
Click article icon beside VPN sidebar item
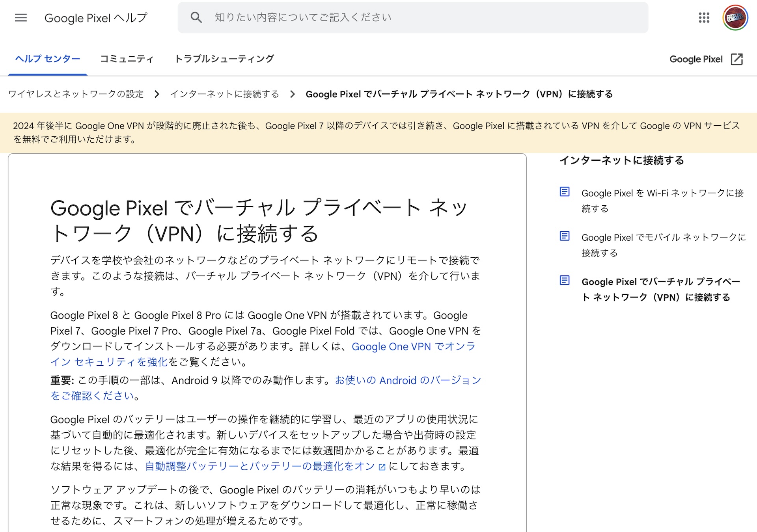tap(565, 281)
